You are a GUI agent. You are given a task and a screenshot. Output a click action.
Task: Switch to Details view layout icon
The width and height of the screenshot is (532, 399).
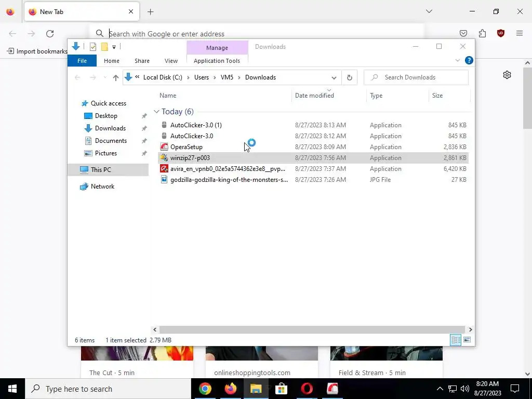[x=456, y=340]
